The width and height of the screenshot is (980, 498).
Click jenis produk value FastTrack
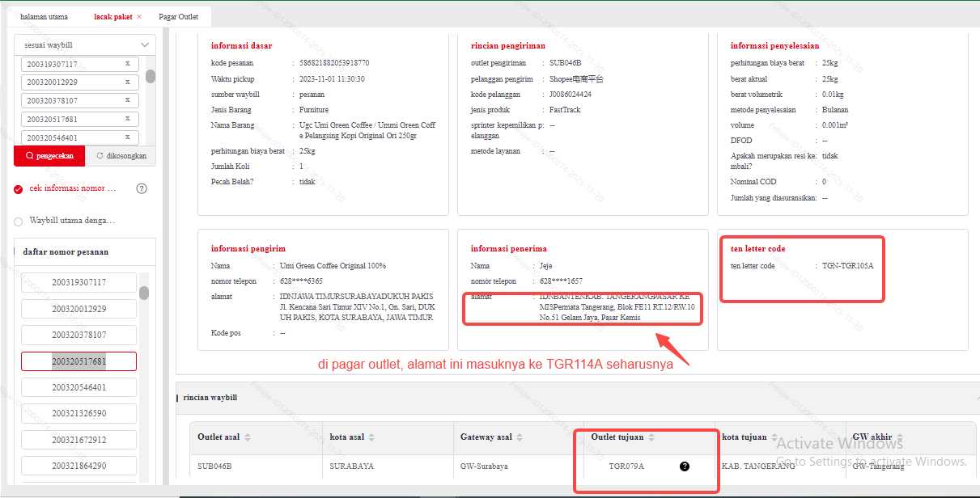click(x=565, y=110)
